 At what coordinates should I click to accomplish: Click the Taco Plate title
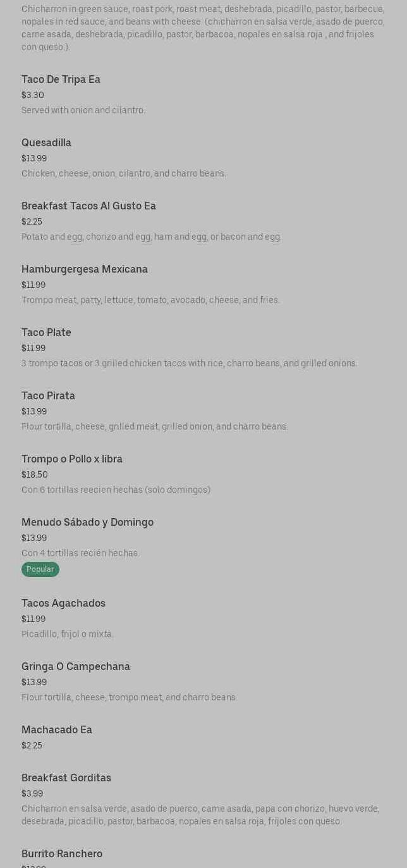46,332
